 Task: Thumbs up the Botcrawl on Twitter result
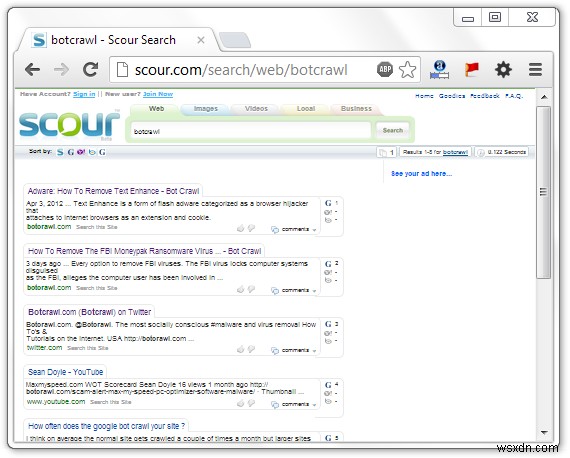(x=240, y=349)
